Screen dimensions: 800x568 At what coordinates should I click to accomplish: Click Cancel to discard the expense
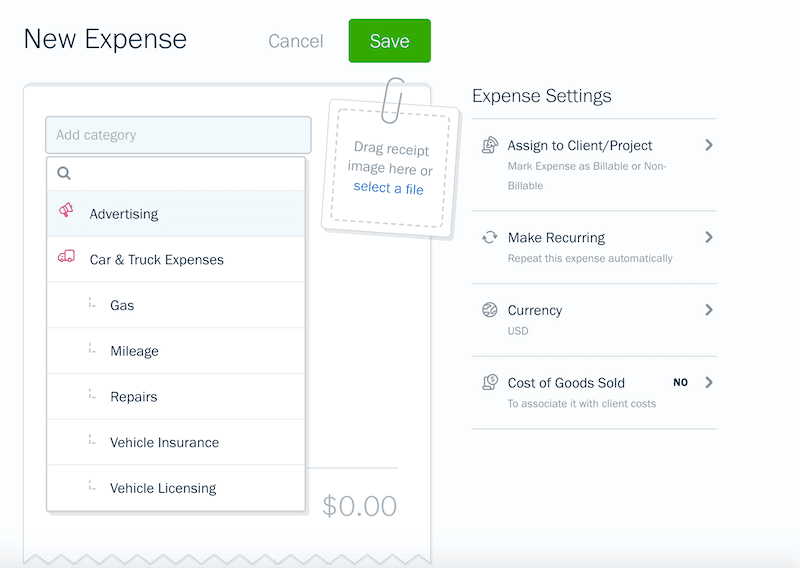[x=295, y=41]
